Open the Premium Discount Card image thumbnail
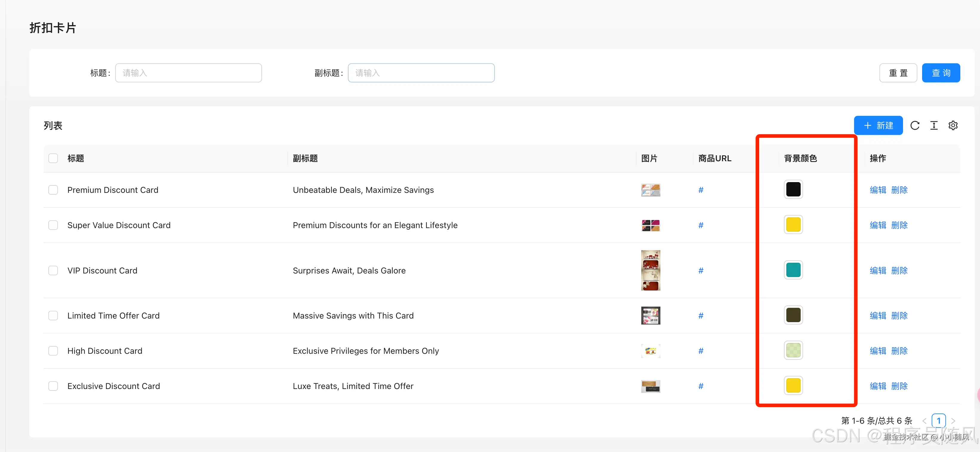980x452 pixels. click(x=651, y=190)
